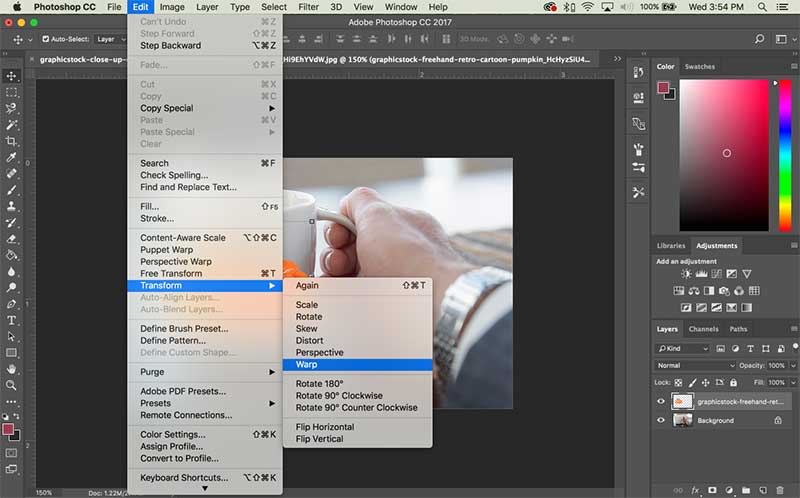800x498 pixels.
Task: Select the Horizontal Type tool
Action: click(x=11, y=320)
